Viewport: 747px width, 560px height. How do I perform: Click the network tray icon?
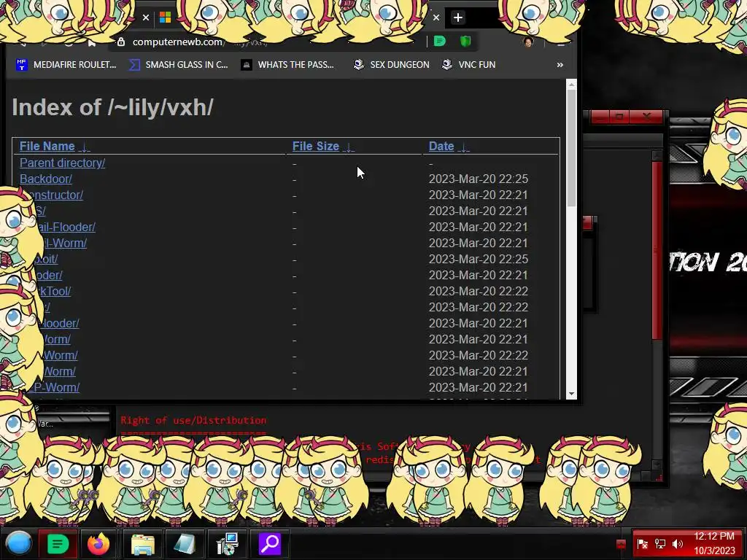[660, 544]
